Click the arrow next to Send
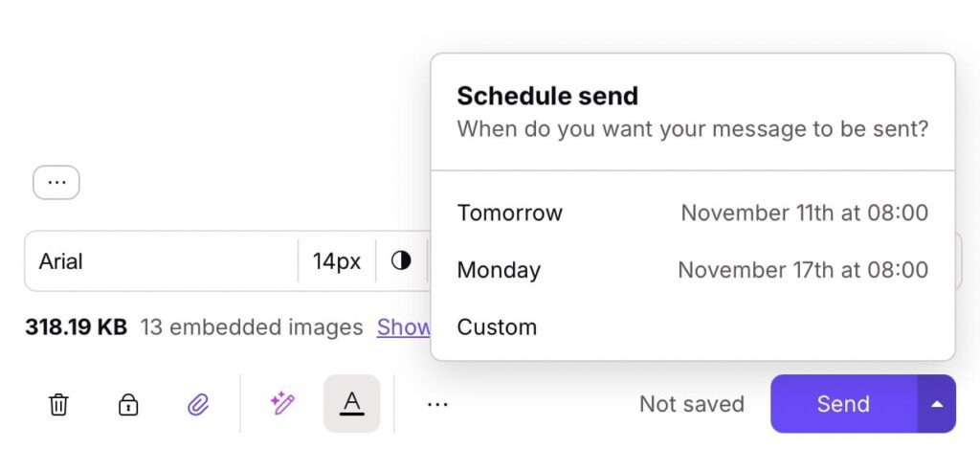This screenshot has width=980, height=449. point(937,404)
